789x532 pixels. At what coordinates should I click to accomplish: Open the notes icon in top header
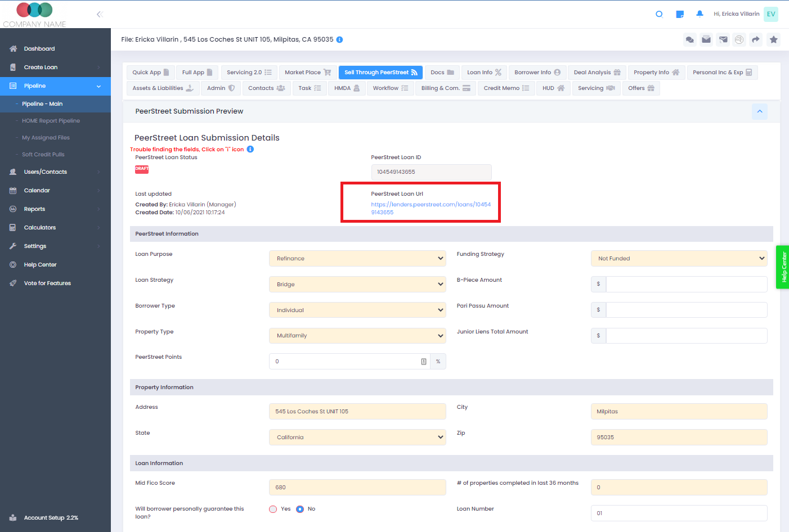tap(680, 14)
